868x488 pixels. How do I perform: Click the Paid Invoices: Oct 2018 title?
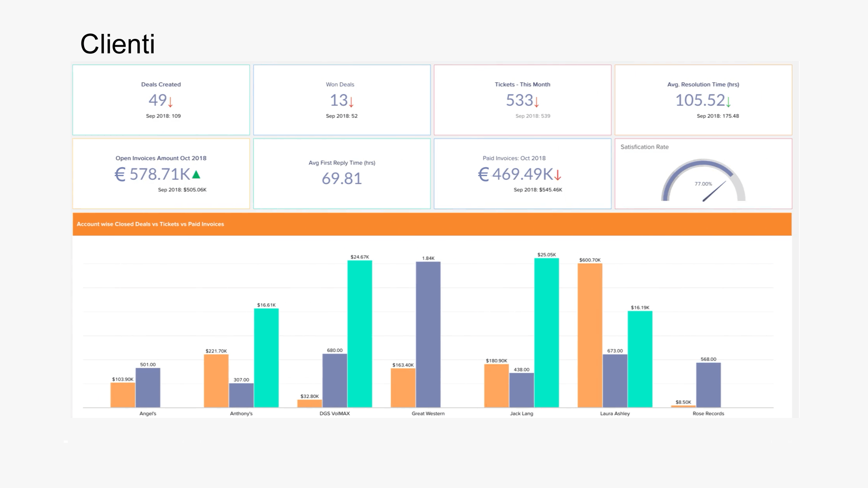pos(514,158)
